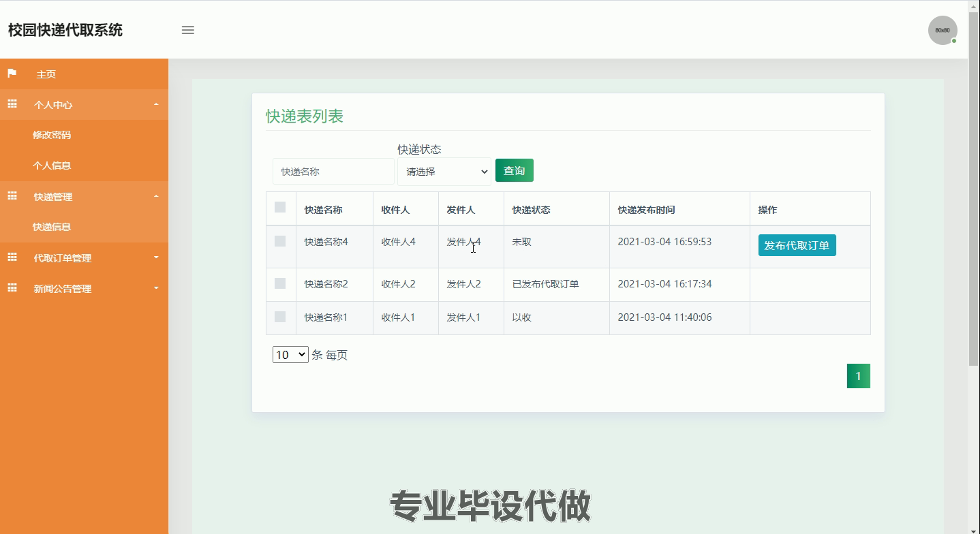Click grid icon next to 个人中心
Screen dimensions: 980x534
point(12,104)
